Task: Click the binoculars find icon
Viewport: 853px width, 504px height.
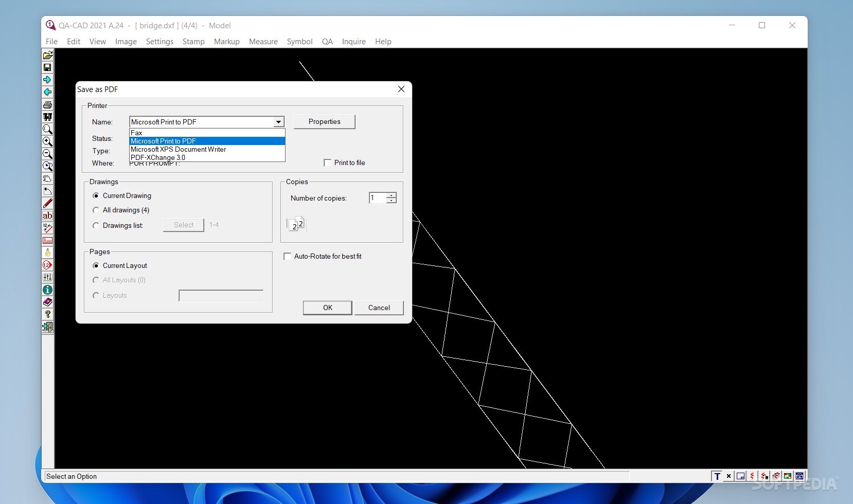Action: click(x=47, y=117)
